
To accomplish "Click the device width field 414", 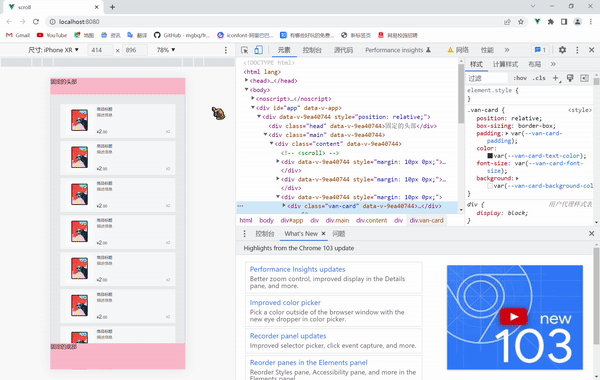I will coord(100,50).
